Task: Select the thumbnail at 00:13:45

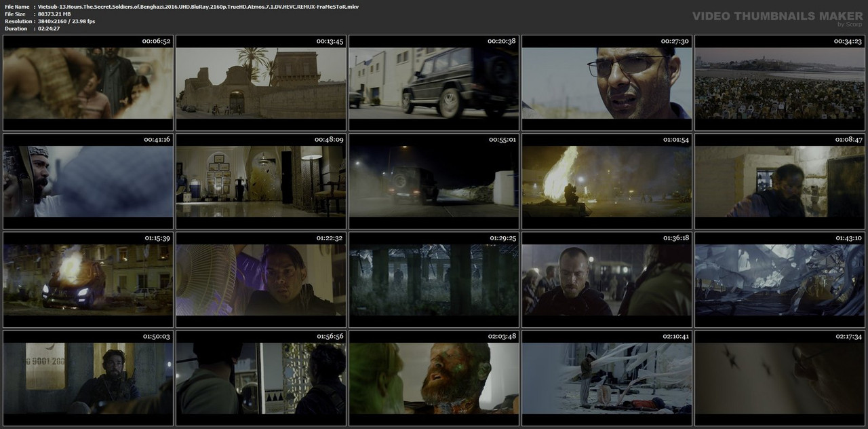Action: 261,83
